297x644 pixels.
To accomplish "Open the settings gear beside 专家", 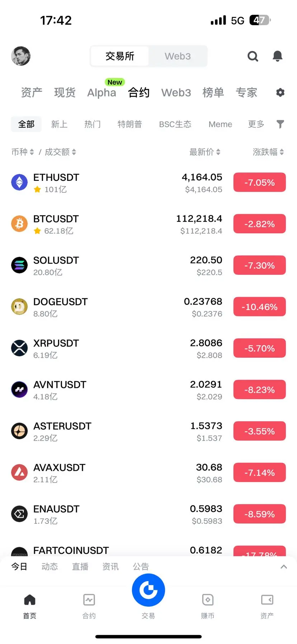I will (280, 93).
